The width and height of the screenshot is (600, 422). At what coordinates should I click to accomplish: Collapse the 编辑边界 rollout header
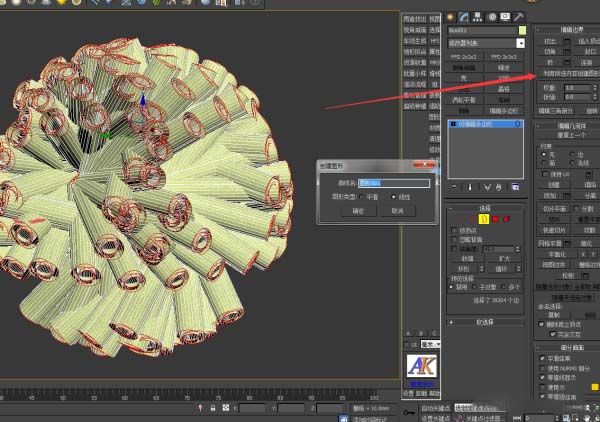coord(568,29)
